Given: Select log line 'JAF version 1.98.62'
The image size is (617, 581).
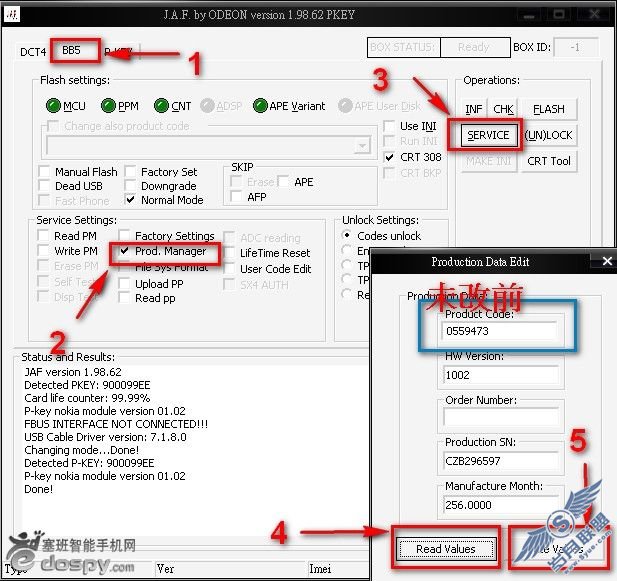Looking at the screenshot, I should tap(73, 372).
